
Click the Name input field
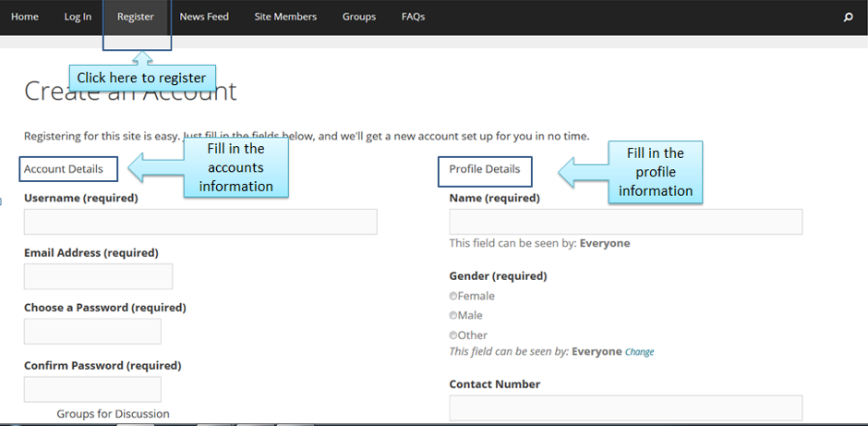click(x=625, y=222)
